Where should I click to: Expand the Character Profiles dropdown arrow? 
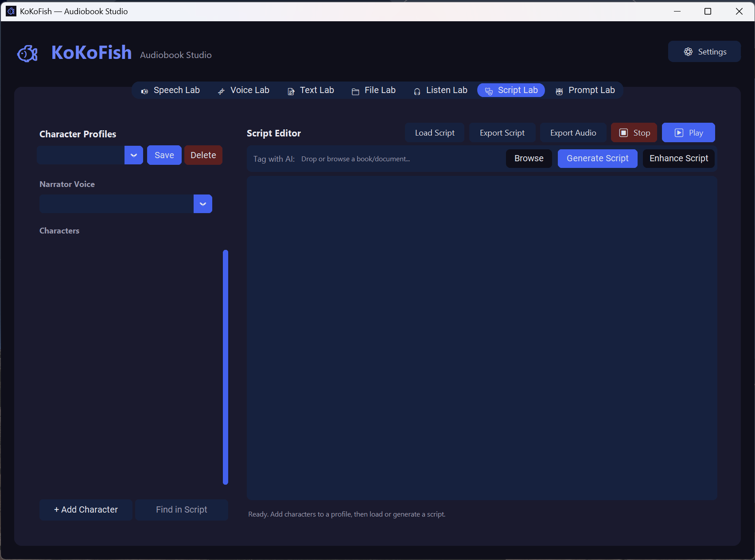coord(134,155)
